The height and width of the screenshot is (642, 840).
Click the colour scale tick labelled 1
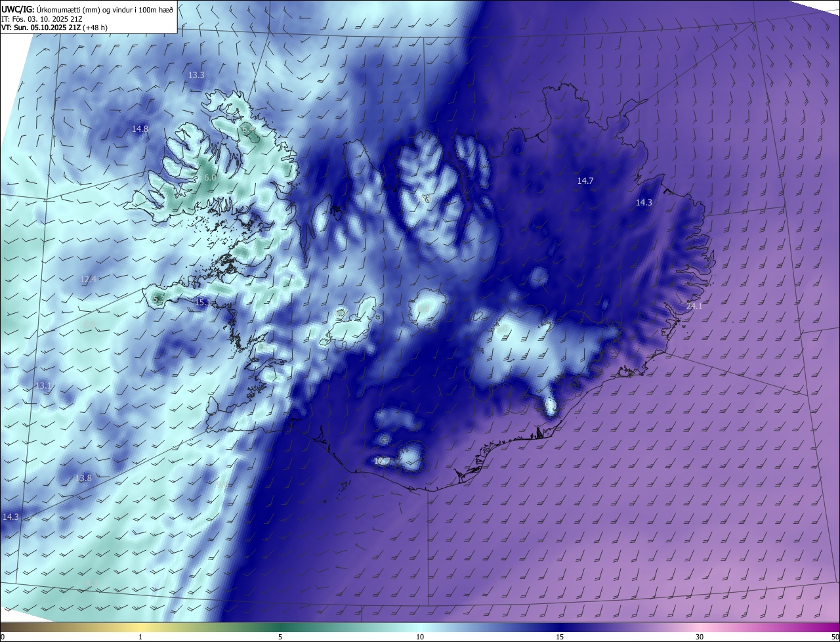click(x=140, y=637)
